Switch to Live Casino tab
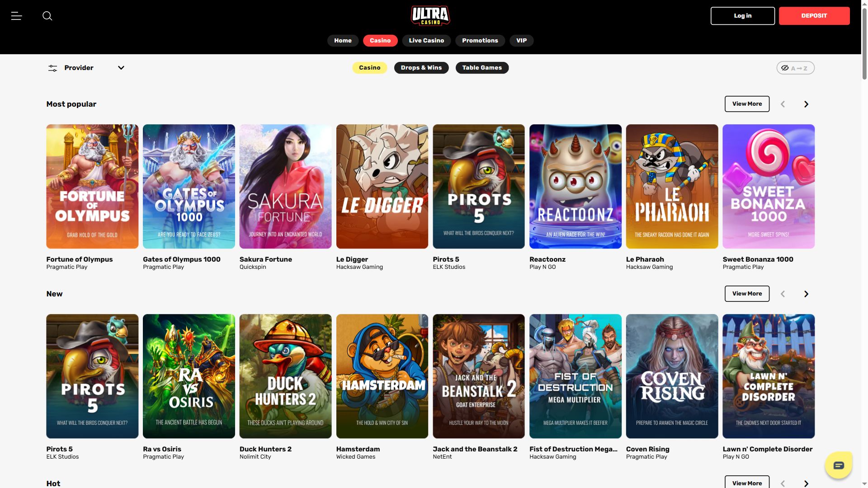 426,41
